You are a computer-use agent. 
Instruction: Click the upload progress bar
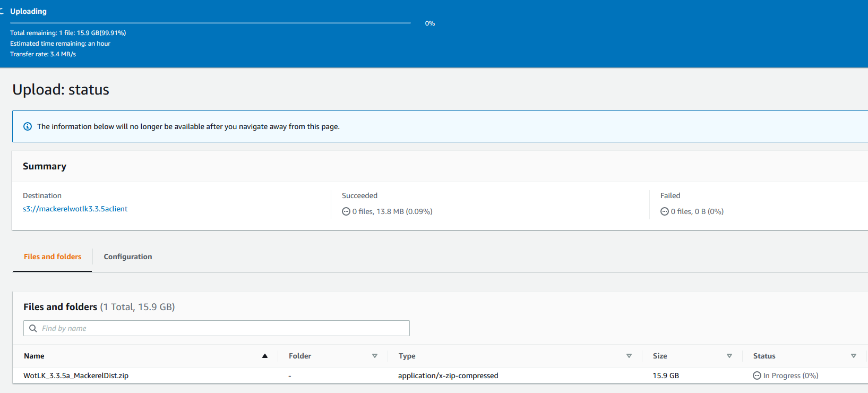(x=210, y=23)
